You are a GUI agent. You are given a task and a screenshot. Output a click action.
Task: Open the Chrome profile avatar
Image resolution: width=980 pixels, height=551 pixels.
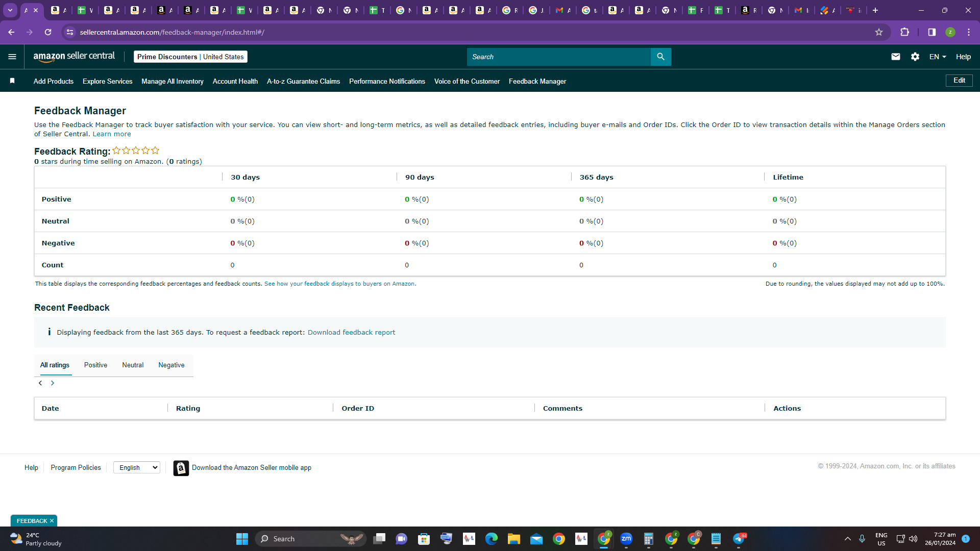coord(950,32)
